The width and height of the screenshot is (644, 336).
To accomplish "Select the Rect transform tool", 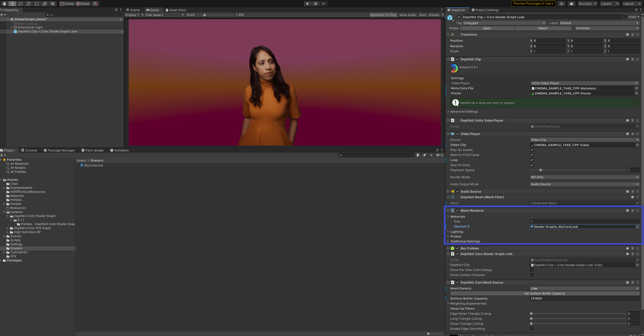I will (36, 4).
